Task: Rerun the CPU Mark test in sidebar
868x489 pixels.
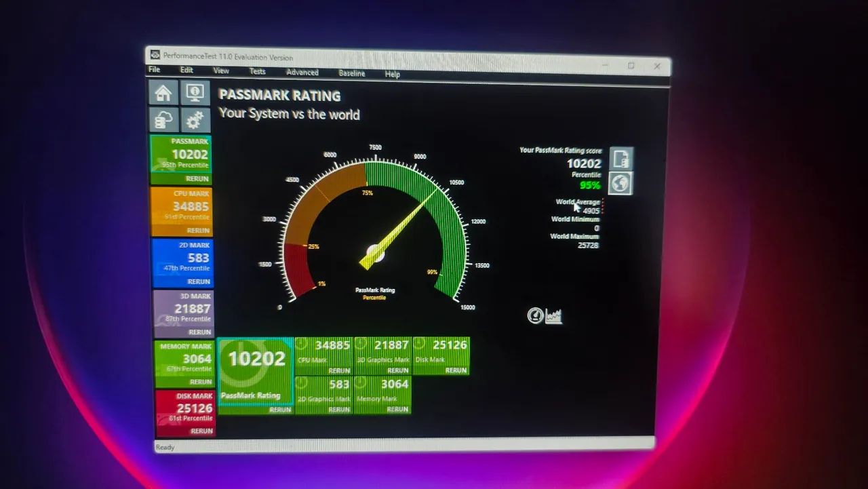Action: [x=198, y=231]
